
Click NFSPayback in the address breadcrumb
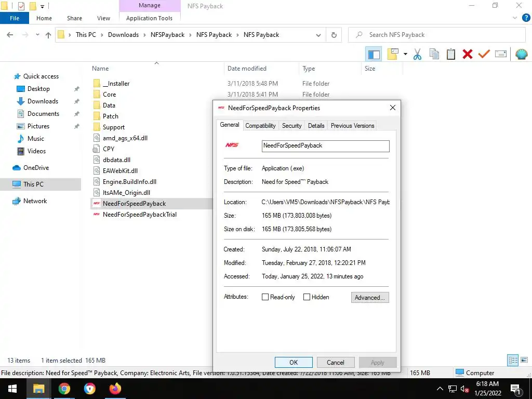coord(168,35)
